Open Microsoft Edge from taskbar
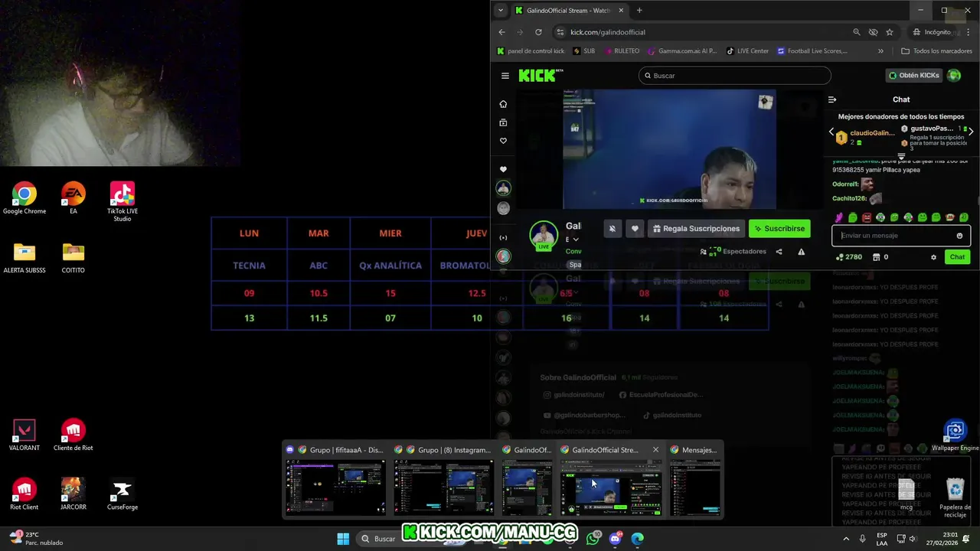Image resolution: width=980 pixels, height=551 pixels. point(638,539)
